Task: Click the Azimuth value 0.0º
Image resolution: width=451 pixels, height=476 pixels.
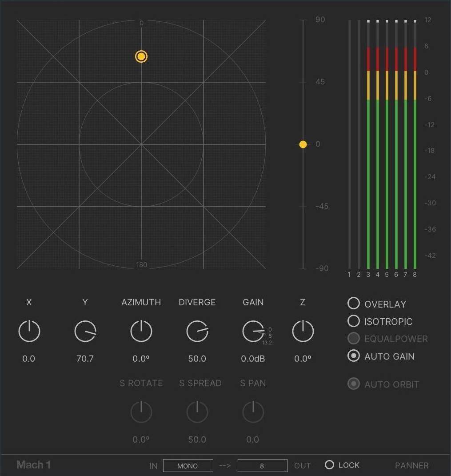Action: 141,359
